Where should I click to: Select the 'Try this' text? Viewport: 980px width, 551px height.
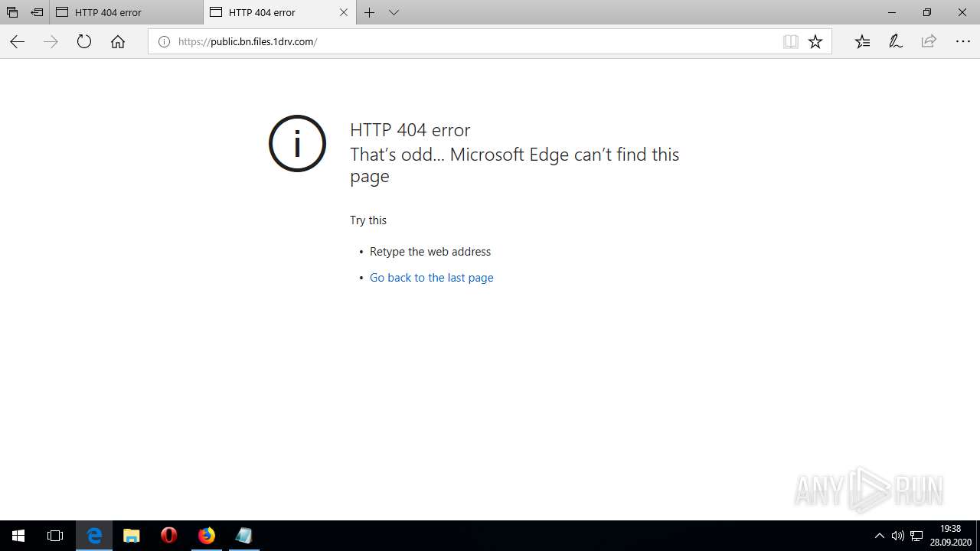[x=368, y=220]
